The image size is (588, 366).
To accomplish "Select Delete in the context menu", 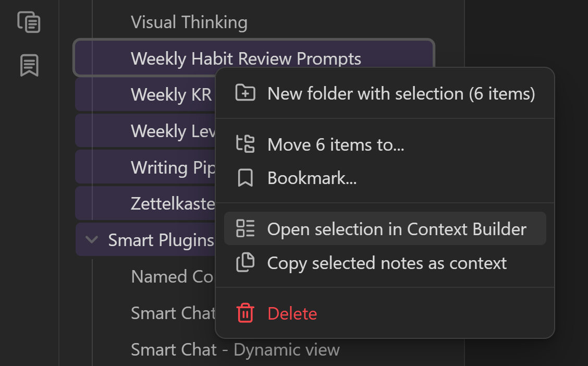I will click(292, 313).
